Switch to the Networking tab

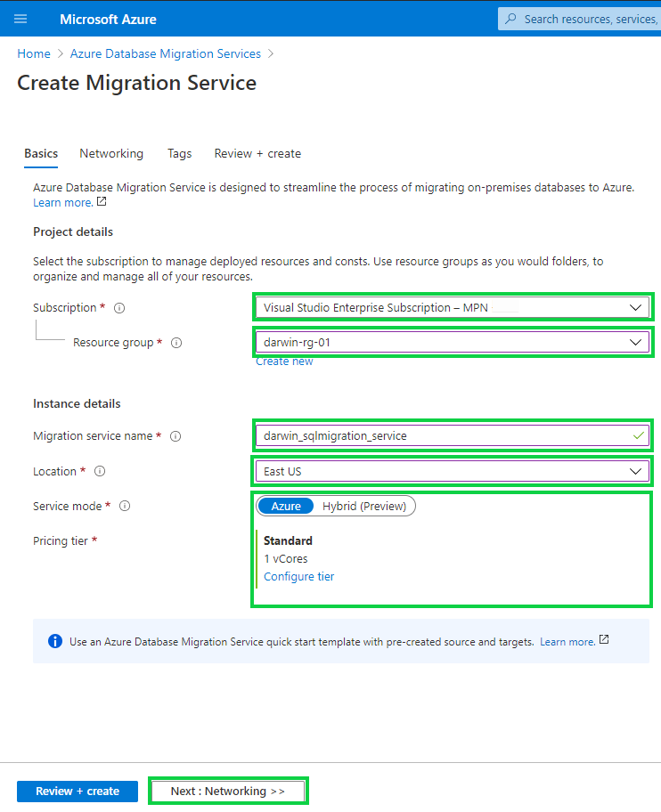pyautogui.click(x=111, y=154)
